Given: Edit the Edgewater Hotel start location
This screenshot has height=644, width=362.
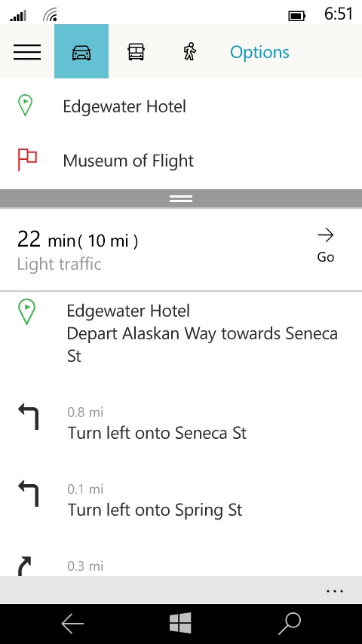Looking at the screenshot, I should (x=181, y=106).
